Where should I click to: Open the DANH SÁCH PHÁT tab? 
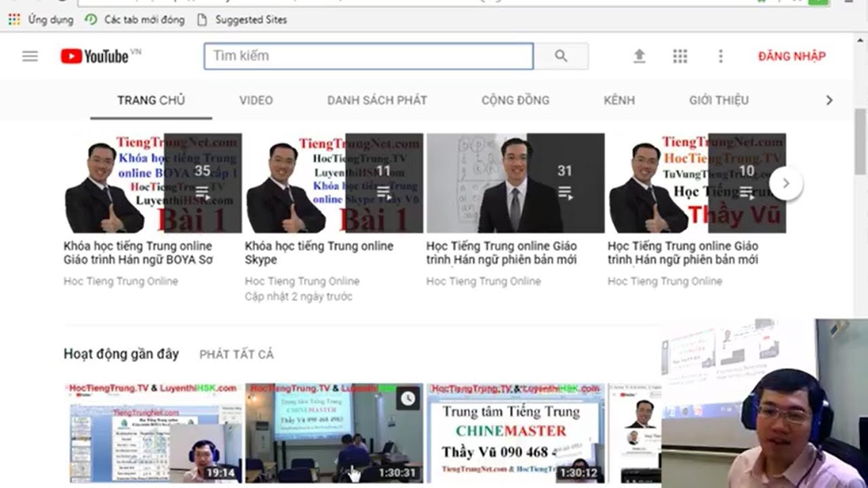coord(377,100)
